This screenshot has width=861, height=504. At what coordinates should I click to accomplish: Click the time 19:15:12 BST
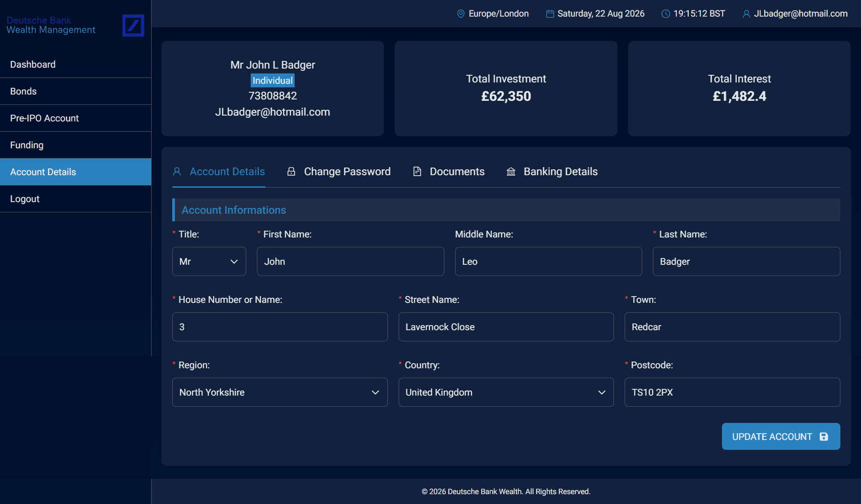tap(699, 14)
